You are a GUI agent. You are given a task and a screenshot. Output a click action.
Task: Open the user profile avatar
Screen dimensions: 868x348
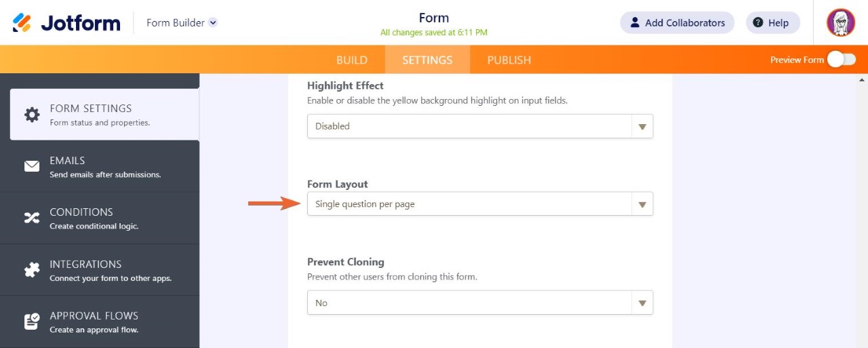(841, 22)
